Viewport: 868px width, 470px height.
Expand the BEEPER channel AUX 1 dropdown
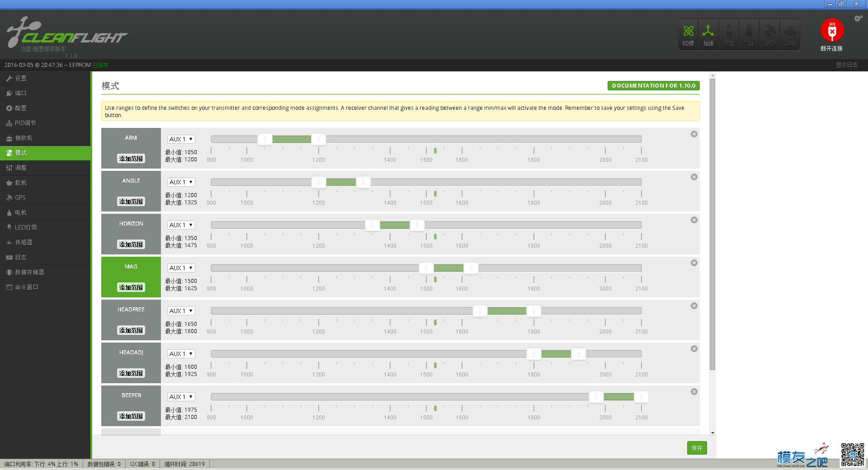[x=181, y=397]
